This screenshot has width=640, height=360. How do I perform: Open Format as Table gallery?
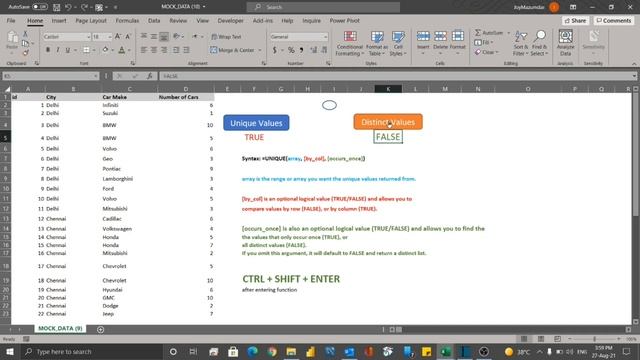[377, 43]
